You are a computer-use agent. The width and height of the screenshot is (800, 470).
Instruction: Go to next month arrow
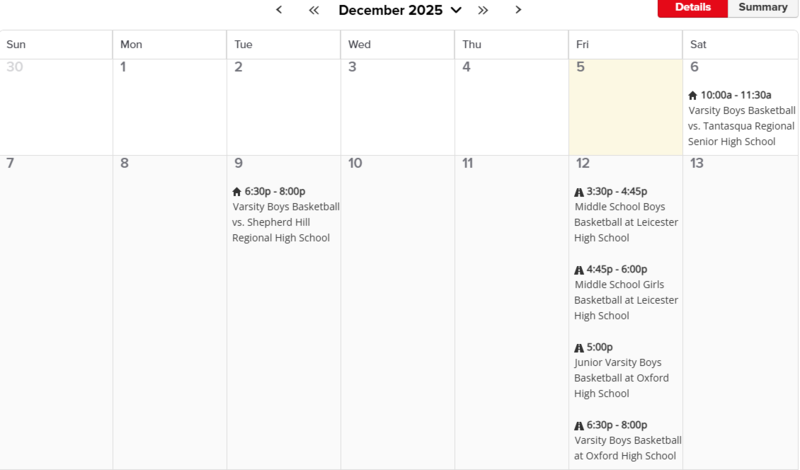pyautogui.click(x=518, y=10)
